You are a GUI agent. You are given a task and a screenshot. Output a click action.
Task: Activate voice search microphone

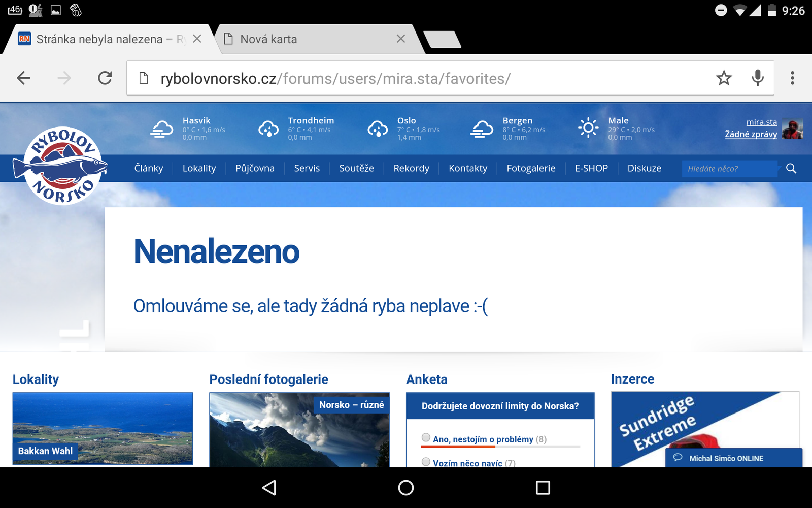coord(758,78)
